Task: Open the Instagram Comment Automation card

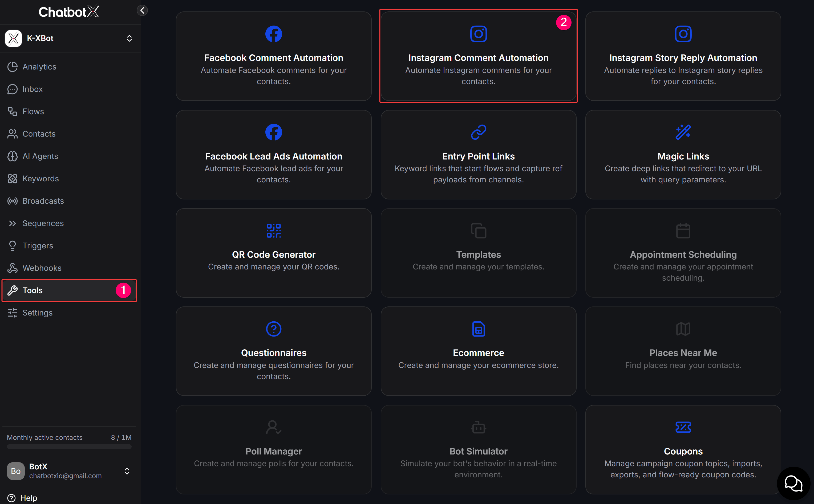Action: click(x=478, y=56)
